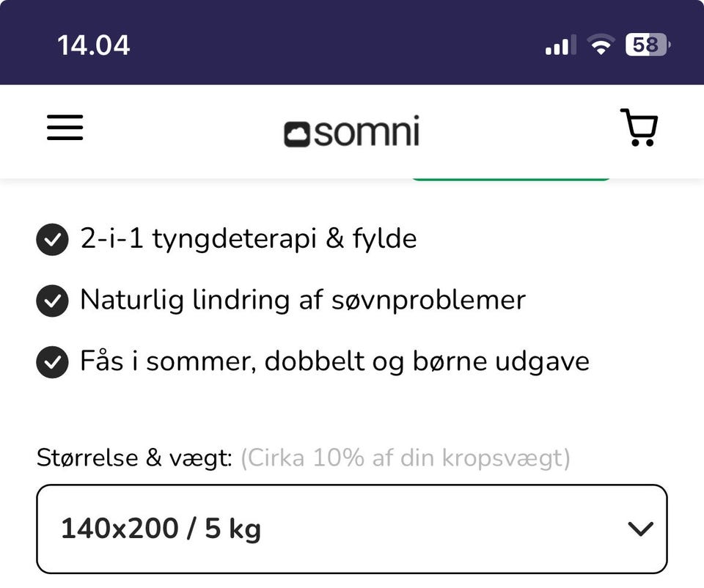Go to homepage via somni wordmark
Screen dimensions: 704x588
coord(367,131)
